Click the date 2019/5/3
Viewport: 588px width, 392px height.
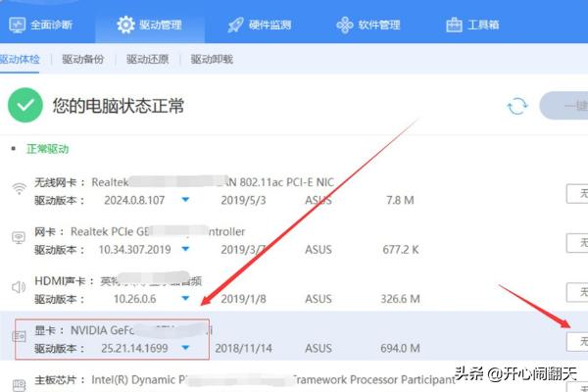243,200
